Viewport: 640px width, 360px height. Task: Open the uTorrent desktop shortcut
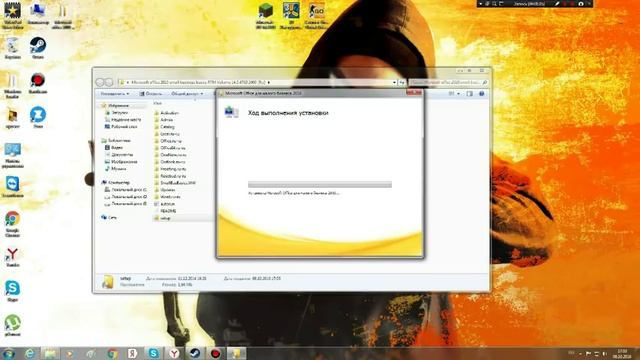[x=13, y=325]
